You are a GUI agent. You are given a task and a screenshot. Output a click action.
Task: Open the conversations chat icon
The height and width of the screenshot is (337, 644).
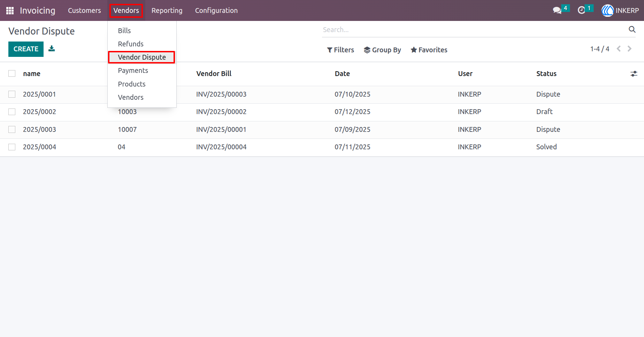(557, 10)
